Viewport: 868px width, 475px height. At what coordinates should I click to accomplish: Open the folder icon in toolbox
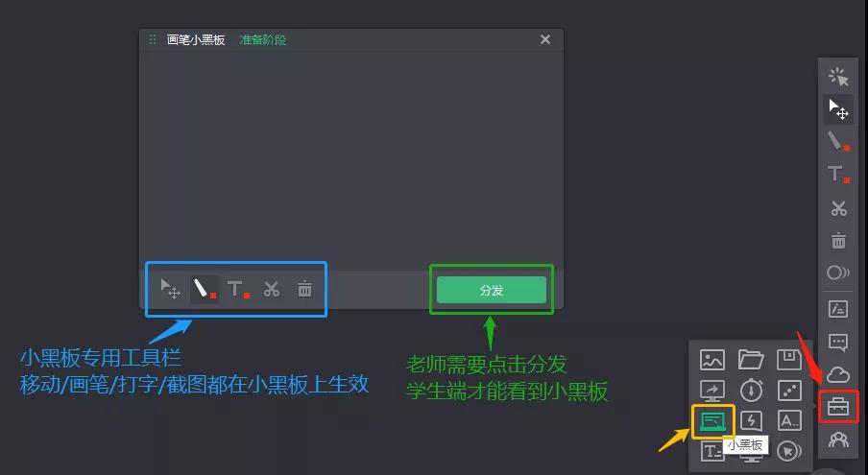pos(751,360)
